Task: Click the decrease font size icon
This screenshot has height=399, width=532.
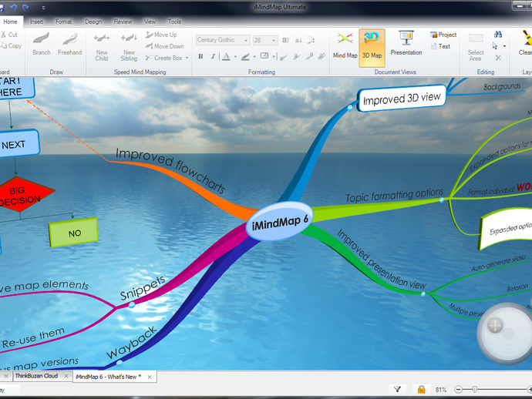Action: pyautogui.click(x=298, y=40)
